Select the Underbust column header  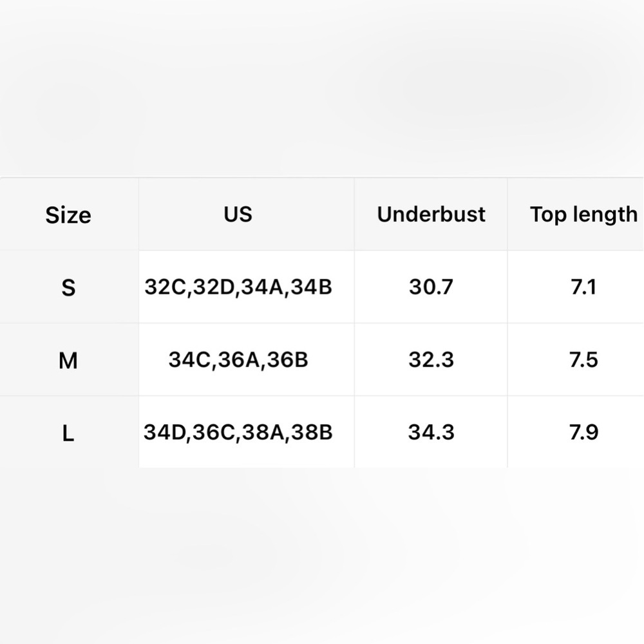pyautogui.click(x=431, y=214)
